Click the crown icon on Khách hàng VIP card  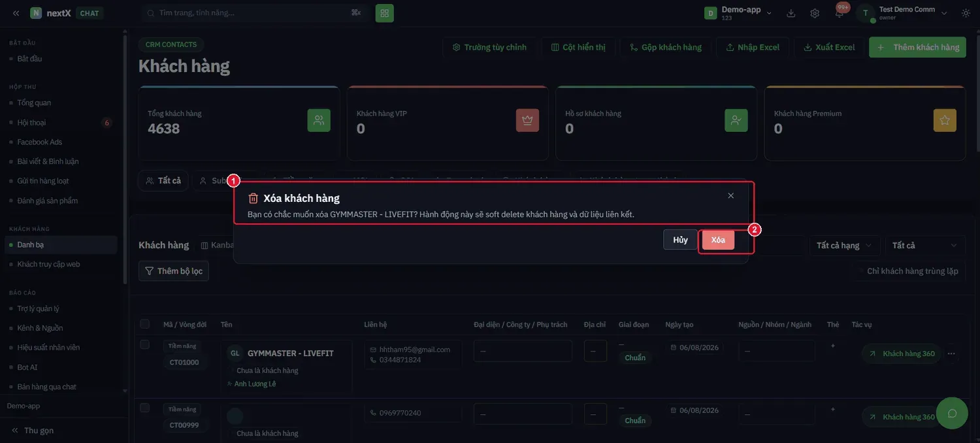[x=527, y=120]
